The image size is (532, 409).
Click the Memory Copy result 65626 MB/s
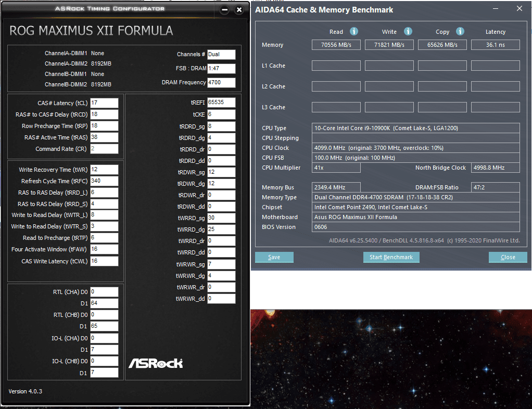pos(442,45)
